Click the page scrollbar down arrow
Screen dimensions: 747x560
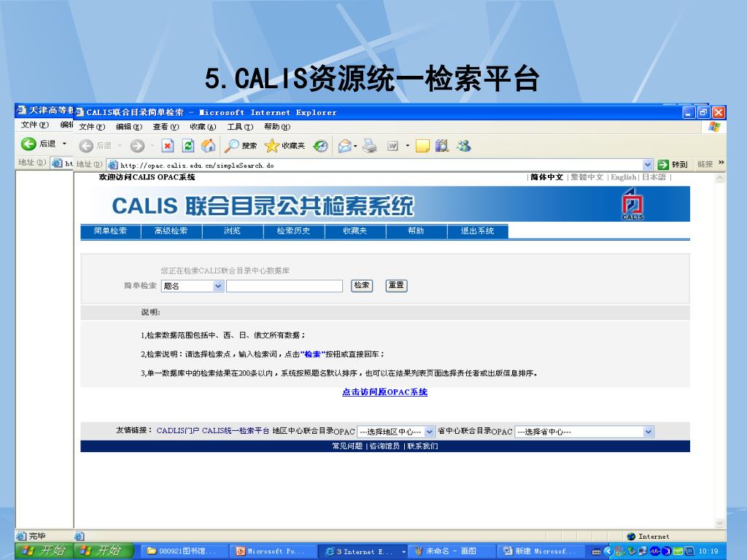click(x=720, y=522)
